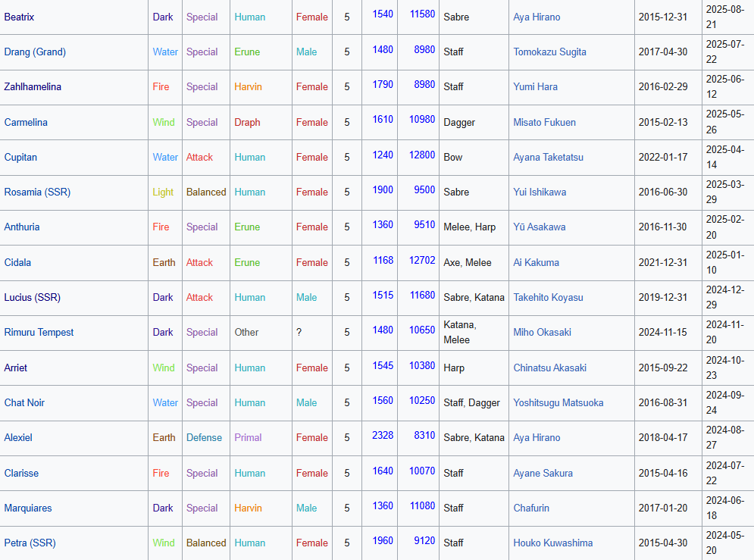
Task: Click the Dark element in Beatrix row
Action: point(162,17)
